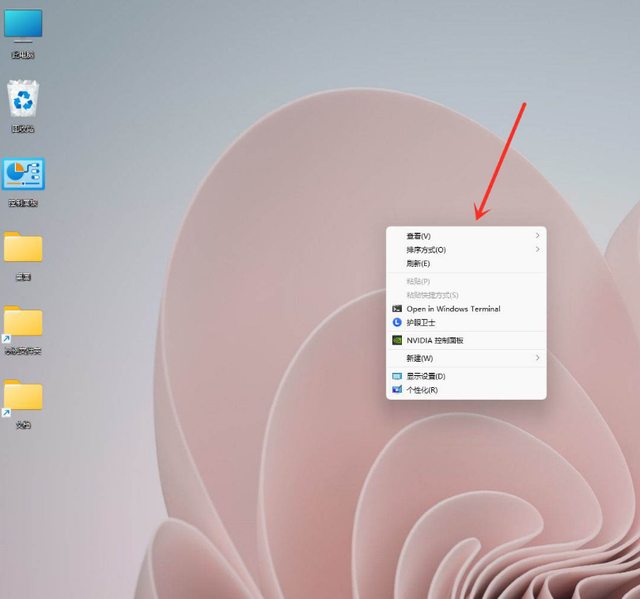Screen dimensions: 640x599
Task: Expand the 排序方式(O) submenu arrow
Action: 537,249
